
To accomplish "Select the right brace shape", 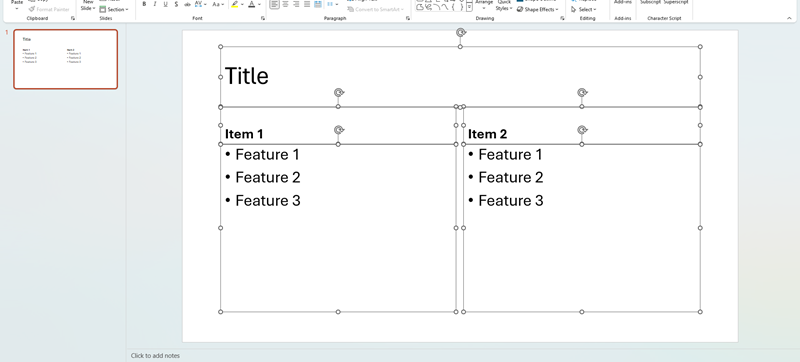I will (461, 7).
